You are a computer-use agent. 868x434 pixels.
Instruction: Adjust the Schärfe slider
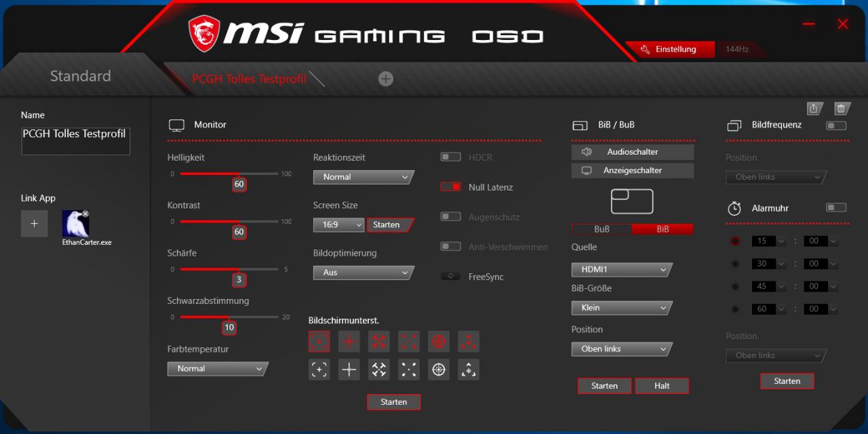coord(229,269)
